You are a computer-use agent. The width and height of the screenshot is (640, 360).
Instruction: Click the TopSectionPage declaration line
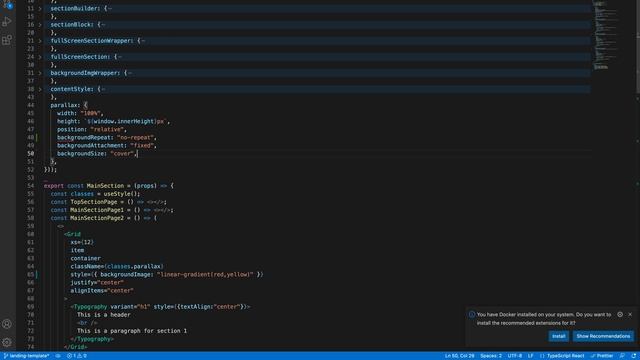(109, 202)
